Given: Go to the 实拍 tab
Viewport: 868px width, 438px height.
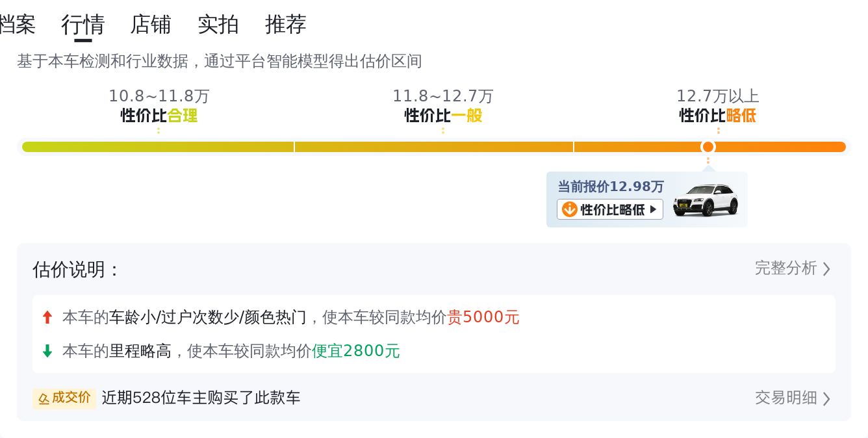Looking at the screenshot, I should coord(218,25).
